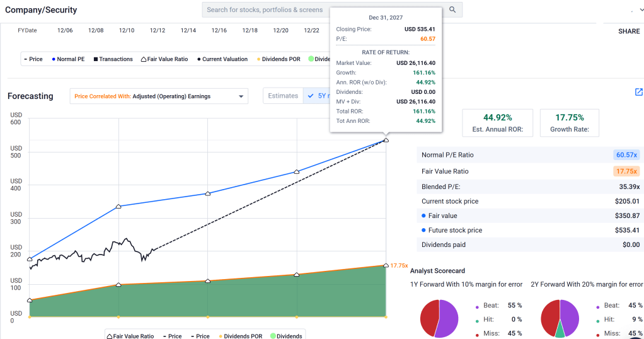This screenshot has height=339, width=644.
Task: Toggle the Price series in top legend
Action: coord(32,59)
